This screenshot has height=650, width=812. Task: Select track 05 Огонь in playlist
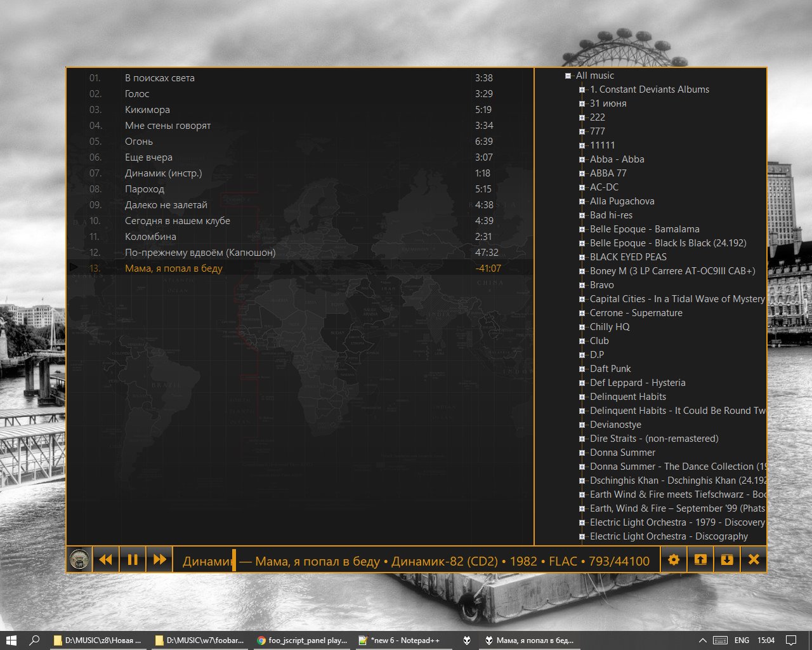coord(139,142)
